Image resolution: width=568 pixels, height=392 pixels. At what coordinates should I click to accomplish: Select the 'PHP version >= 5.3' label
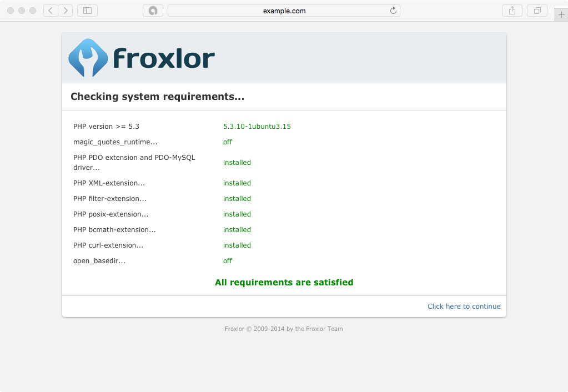tap(106, 127)
